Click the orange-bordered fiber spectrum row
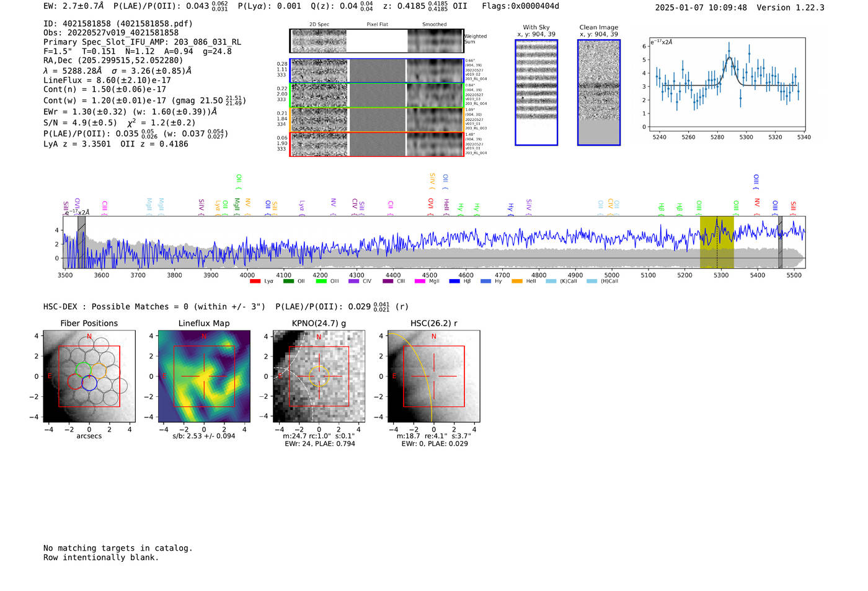 point(376,120)
